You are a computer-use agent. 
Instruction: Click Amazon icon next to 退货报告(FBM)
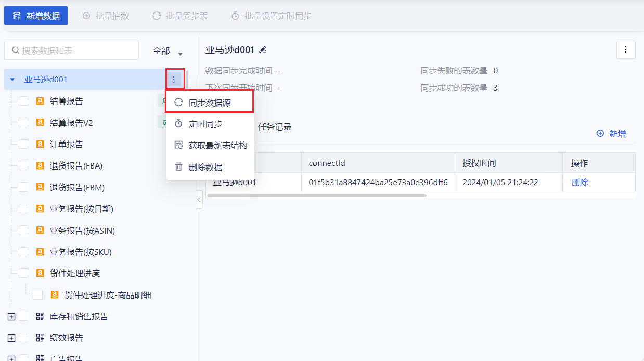40,187
